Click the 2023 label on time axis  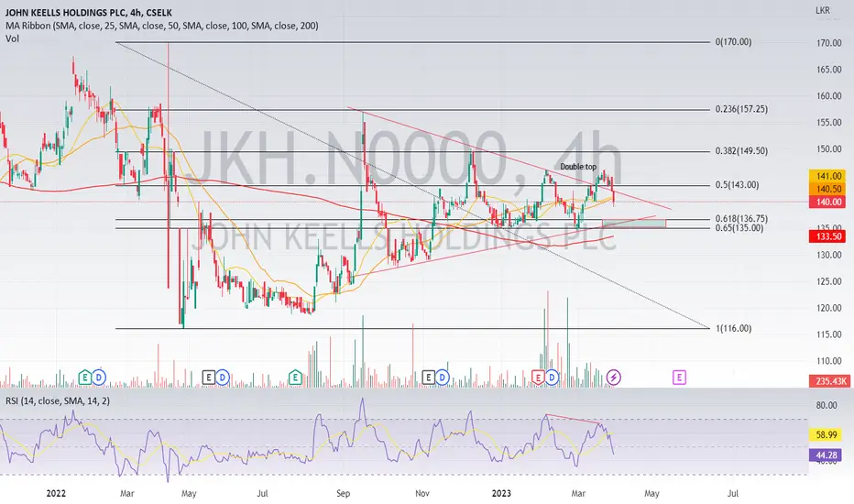(x=501, y=494)
